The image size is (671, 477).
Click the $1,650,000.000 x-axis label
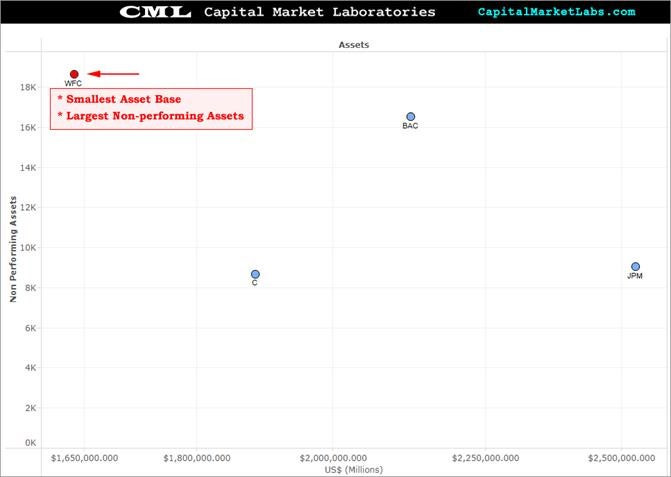tap(84, 458)
